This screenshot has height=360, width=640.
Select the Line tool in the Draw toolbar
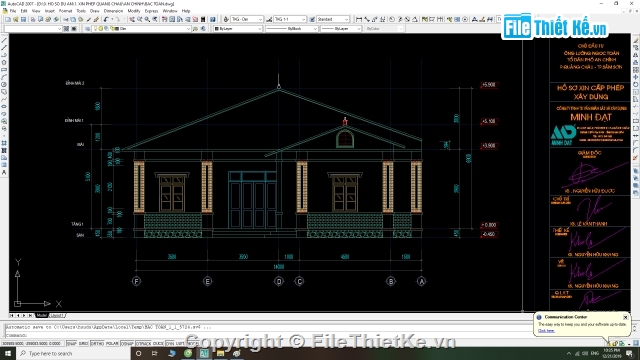4,40
